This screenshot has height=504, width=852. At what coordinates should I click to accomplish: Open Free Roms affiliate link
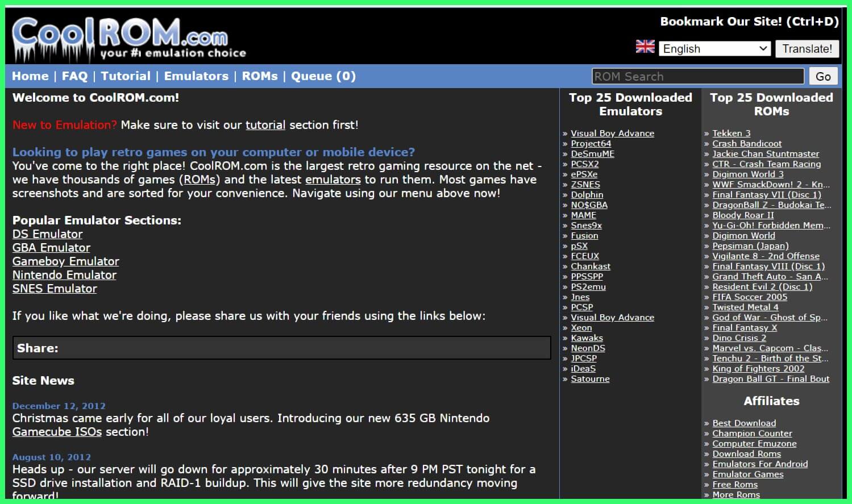(x=735, y=485)
